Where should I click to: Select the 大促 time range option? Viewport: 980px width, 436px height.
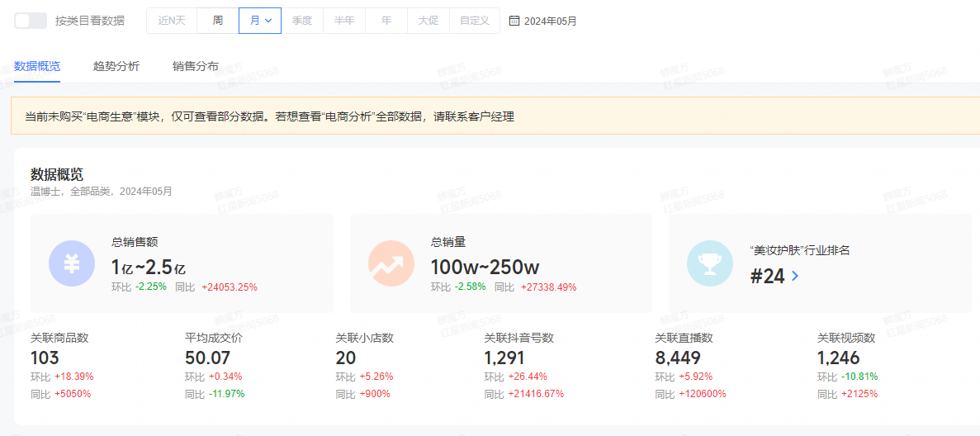click(428, 21)
